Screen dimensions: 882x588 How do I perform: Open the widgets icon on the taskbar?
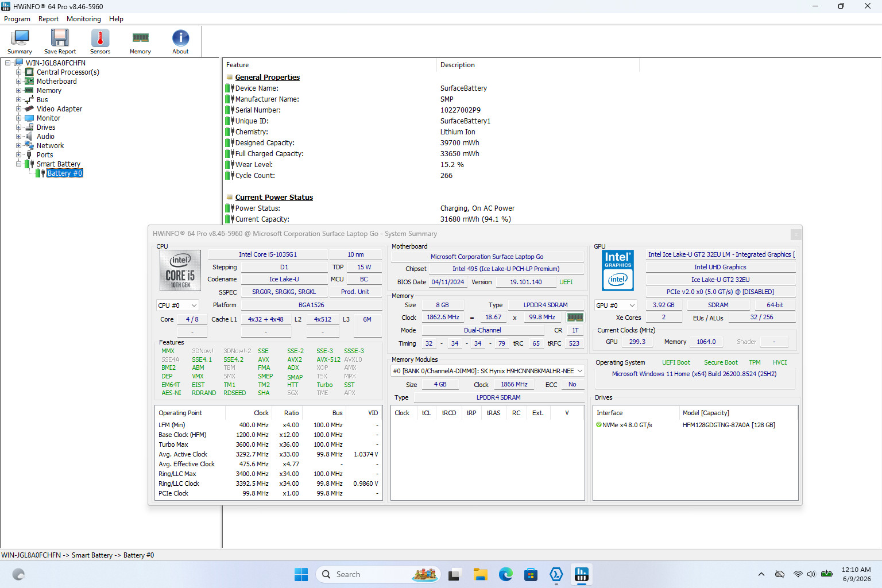click(x=18, y=574)
